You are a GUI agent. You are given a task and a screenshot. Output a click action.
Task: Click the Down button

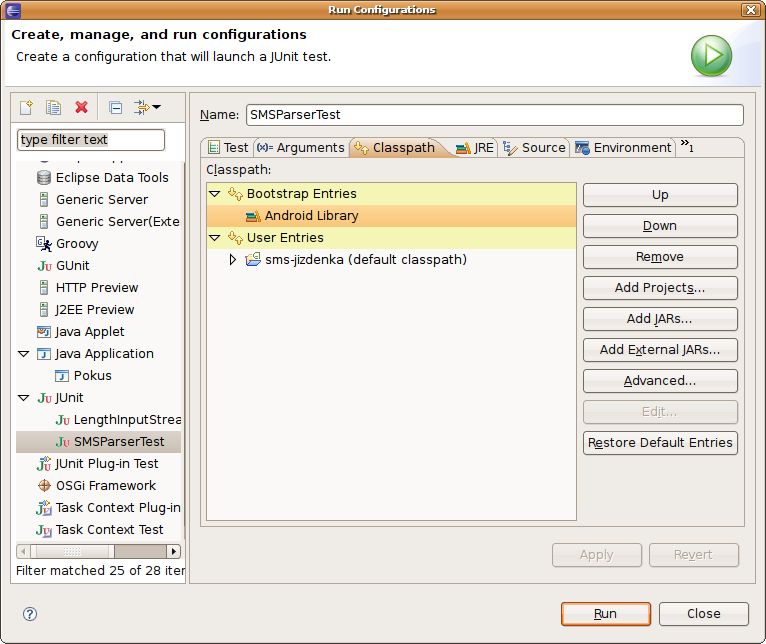point(660,226)
